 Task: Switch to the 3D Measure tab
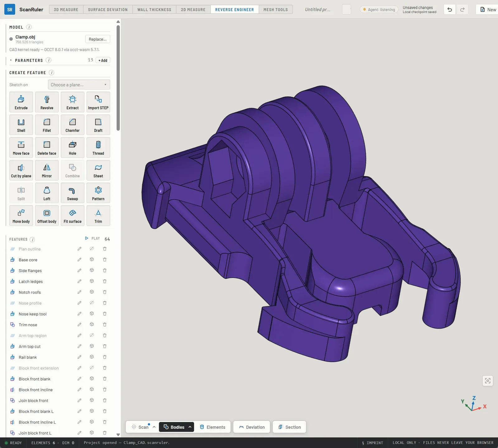[x=66, y=9]
